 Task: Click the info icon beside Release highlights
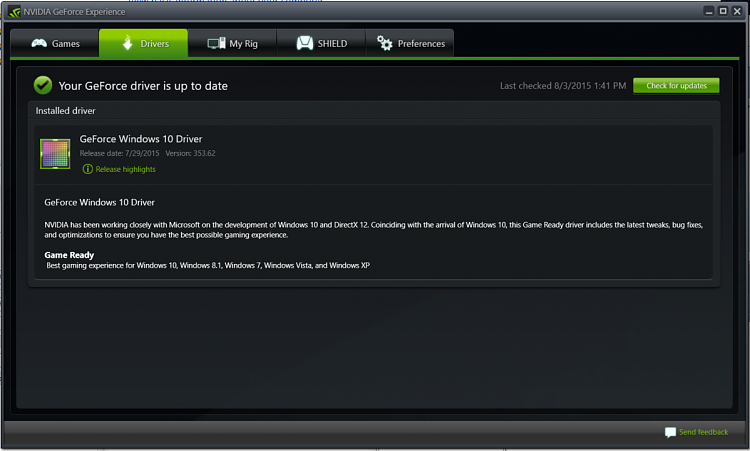point(87,169)
